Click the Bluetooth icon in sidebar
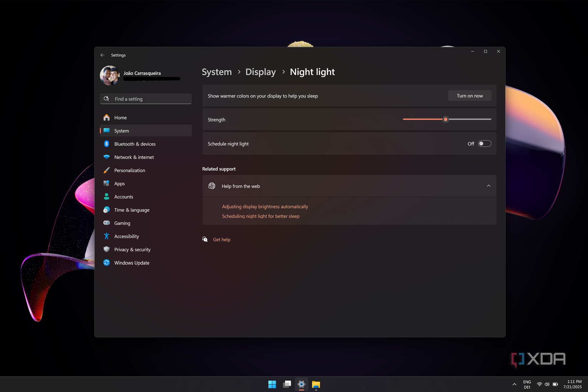 point(107,144)
